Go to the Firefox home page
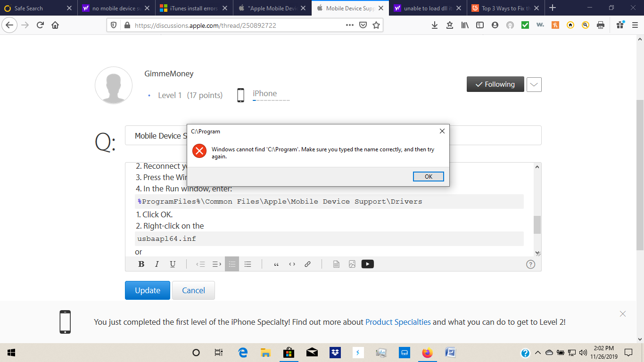The image size is (644, 362). click(55, 25)
